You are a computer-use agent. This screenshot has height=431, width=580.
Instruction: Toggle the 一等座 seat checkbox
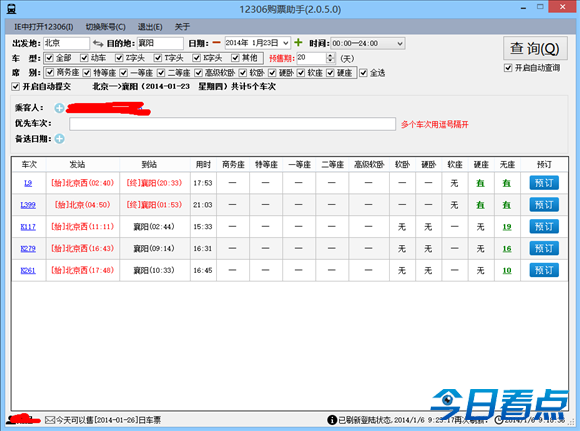124,73
